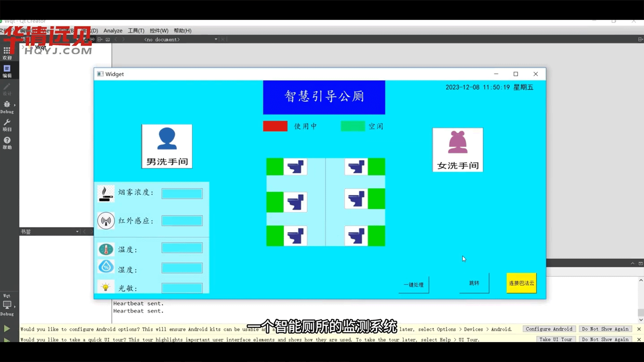Click the Welcome (欢迎) sidebar icon
Screen dimensions: 644x362
[7, 53]
